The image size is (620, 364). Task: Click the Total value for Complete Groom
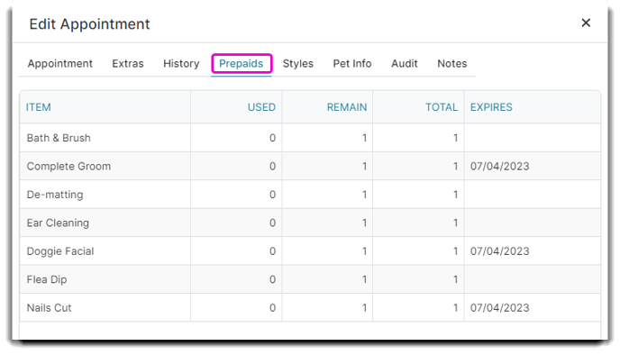point(455,167)
